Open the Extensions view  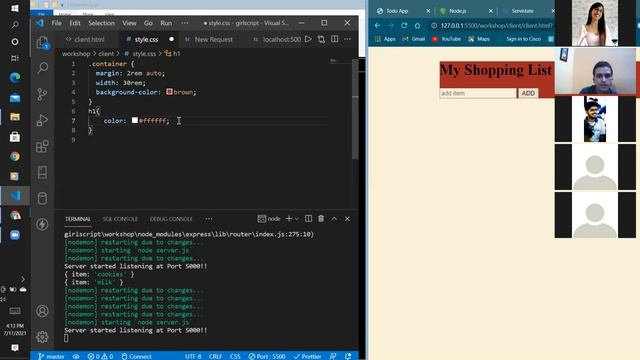tap(42, 146)
